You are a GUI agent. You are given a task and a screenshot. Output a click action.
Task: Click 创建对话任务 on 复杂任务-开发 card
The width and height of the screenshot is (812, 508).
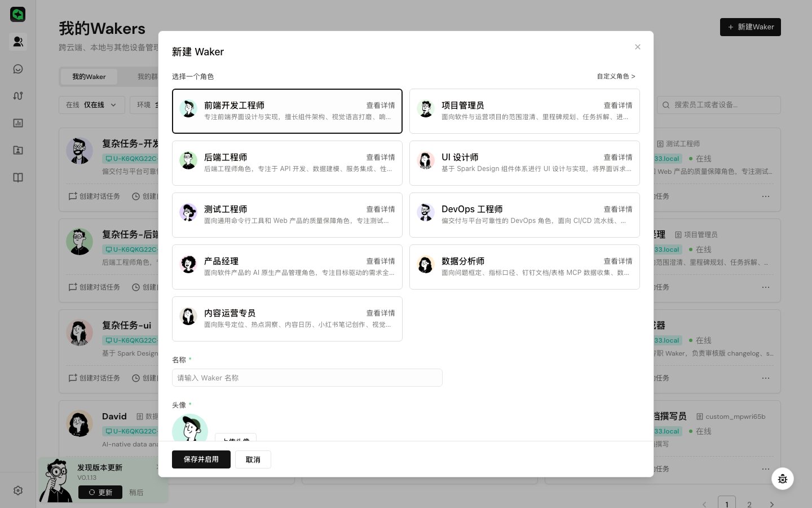[x=94, y=196]
